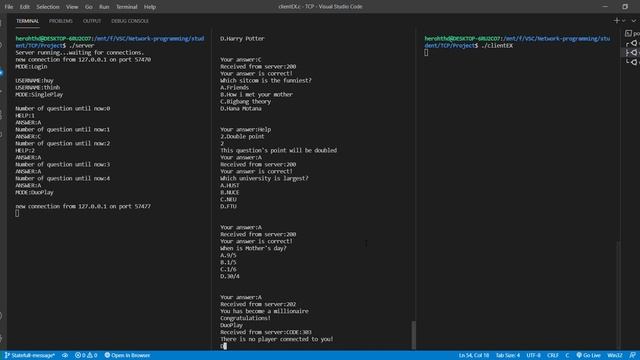Change the CRLF end-of-line sequence

(553, 356)
